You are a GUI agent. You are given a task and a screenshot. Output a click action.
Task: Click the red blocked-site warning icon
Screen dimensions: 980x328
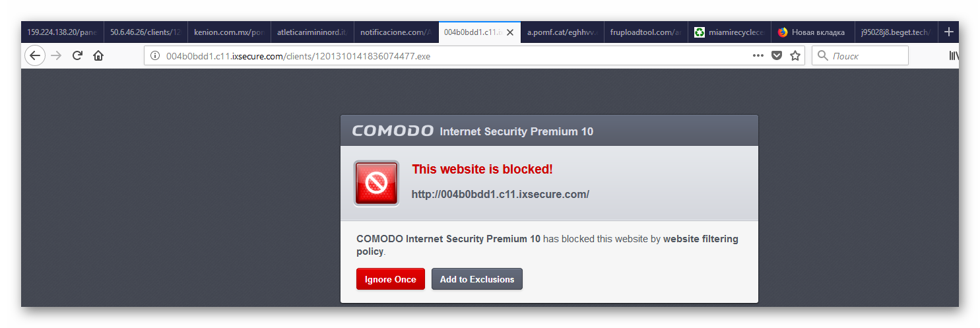tap(376, 183)
